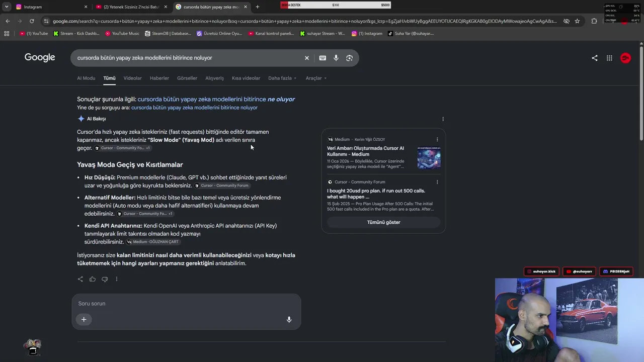Click the share icon in the Google header
The height and width of the screenshot is (362, 644).
pyautogui.click(x=595, y=58)
